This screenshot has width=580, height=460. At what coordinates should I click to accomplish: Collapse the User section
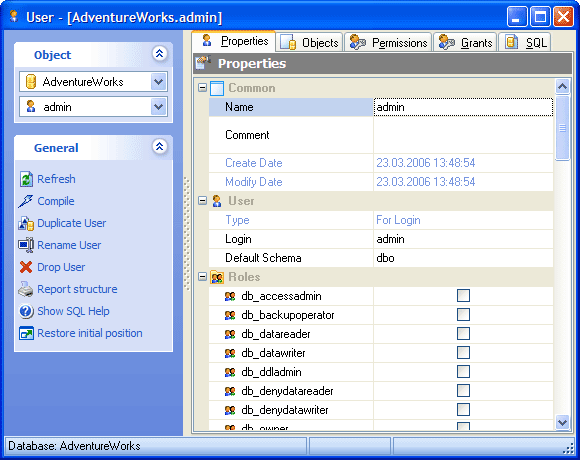tap(202, 201)
